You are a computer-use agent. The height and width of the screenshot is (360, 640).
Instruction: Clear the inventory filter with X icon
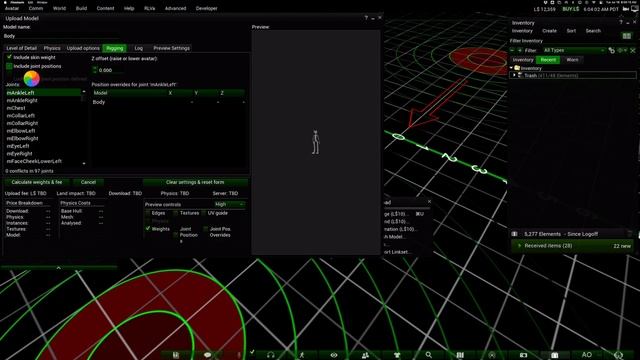(633, 51)
